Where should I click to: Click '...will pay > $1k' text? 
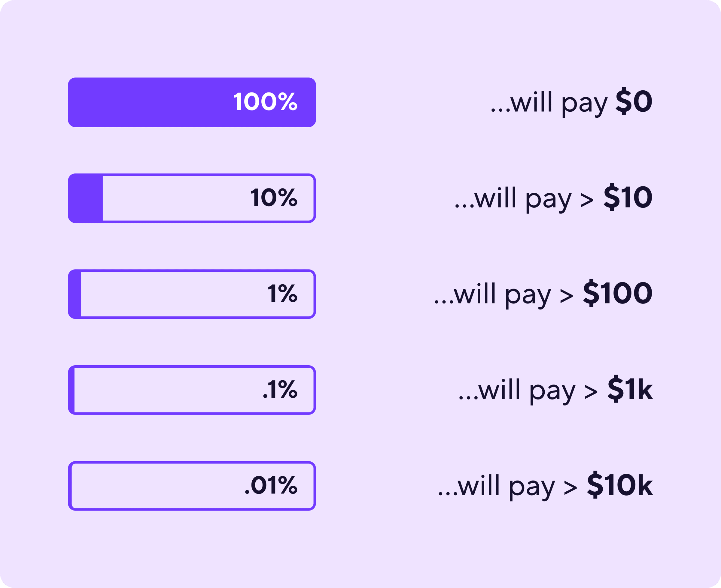pyautogui.click(x=555, y=390)
